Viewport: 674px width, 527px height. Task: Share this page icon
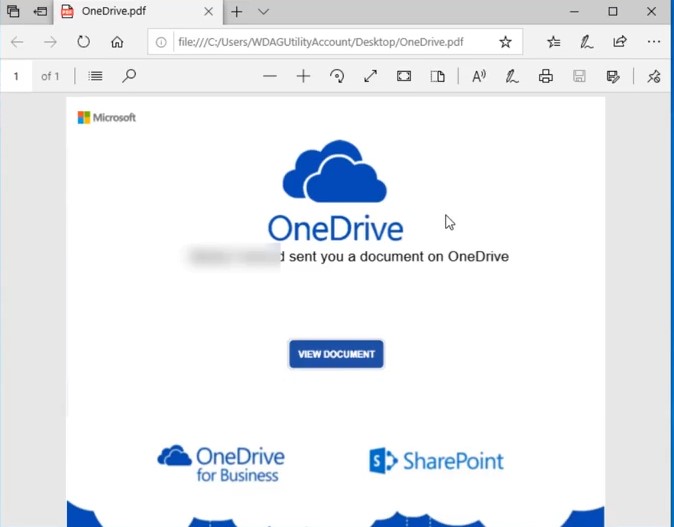(x=620, y=42)
